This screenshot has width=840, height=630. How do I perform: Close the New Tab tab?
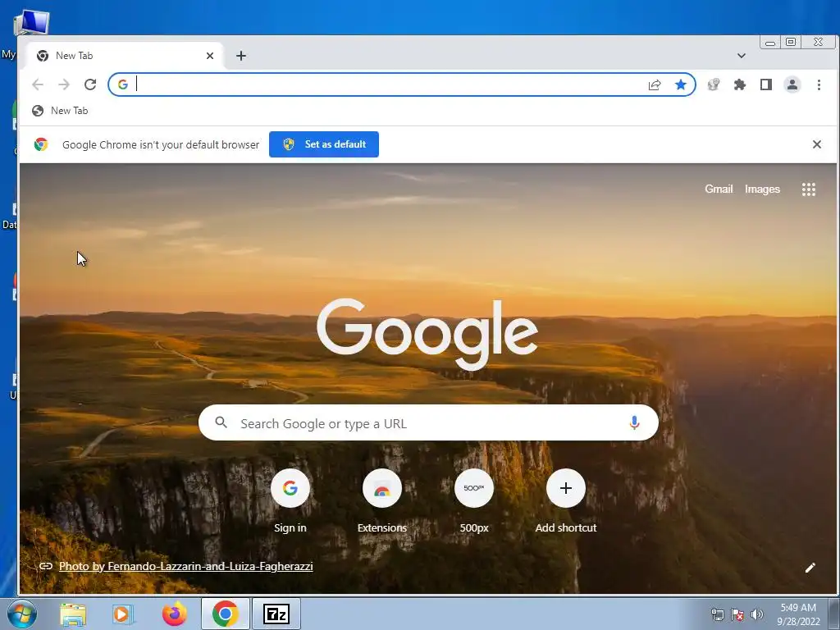point(210,56)
